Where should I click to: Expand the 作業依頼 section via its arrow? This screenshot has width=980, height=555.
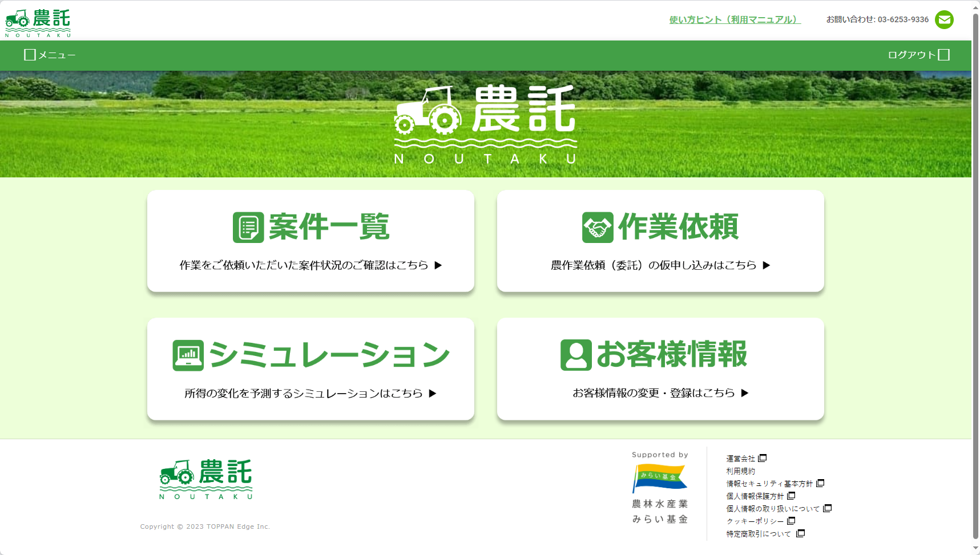pos(767,265)
